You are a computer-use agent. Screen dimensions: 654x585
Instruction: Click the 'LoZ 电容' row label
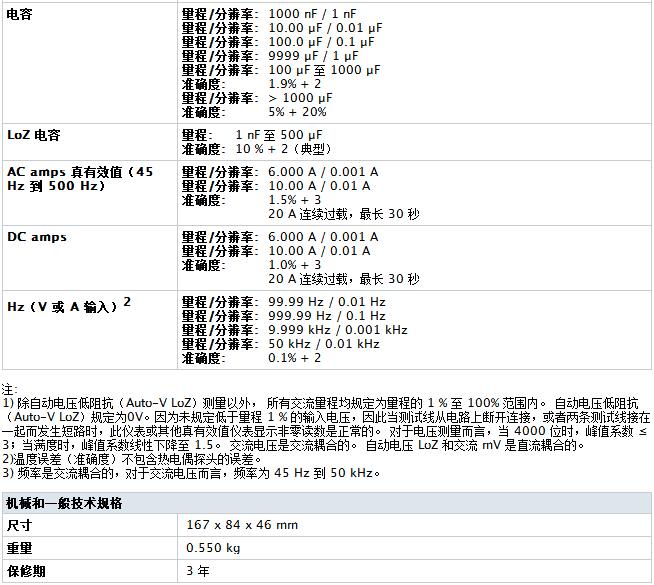(34, 135)
